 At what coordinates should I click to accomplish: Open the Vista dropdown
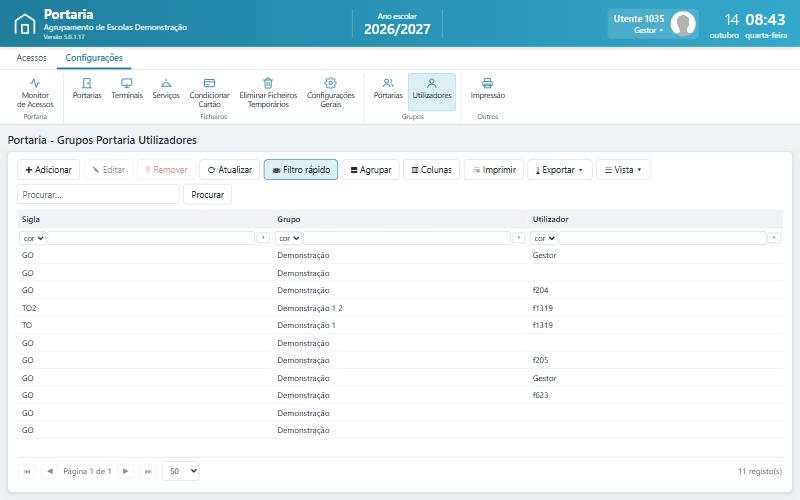(x=623, y=169)
